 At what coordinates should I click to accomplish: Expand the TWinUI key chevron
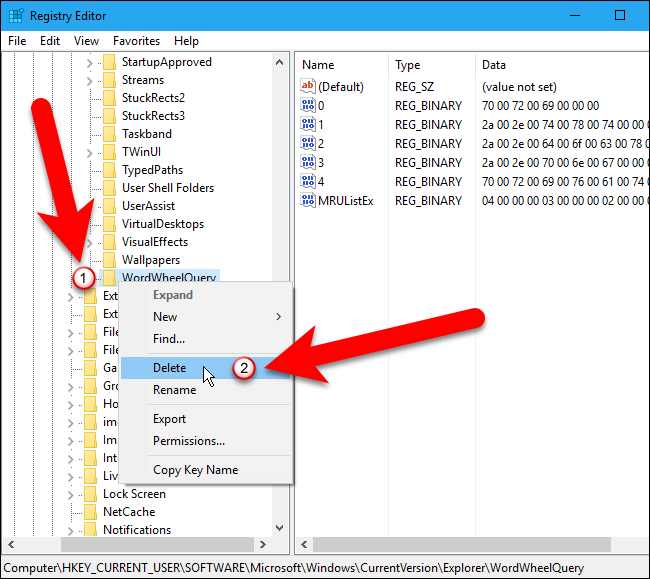tap(89, 153)
